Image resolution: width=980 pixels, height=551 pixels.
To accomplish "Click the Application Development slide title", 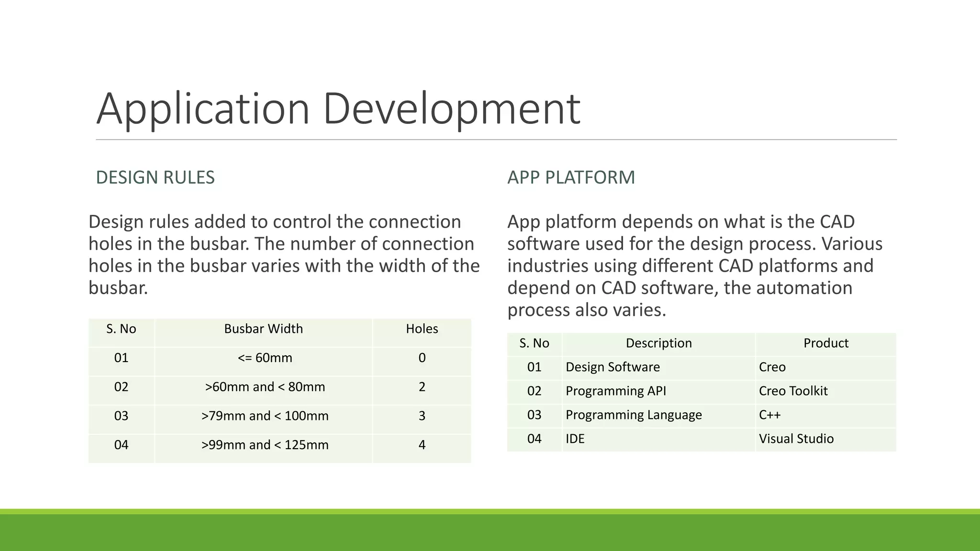I will 338,109.
